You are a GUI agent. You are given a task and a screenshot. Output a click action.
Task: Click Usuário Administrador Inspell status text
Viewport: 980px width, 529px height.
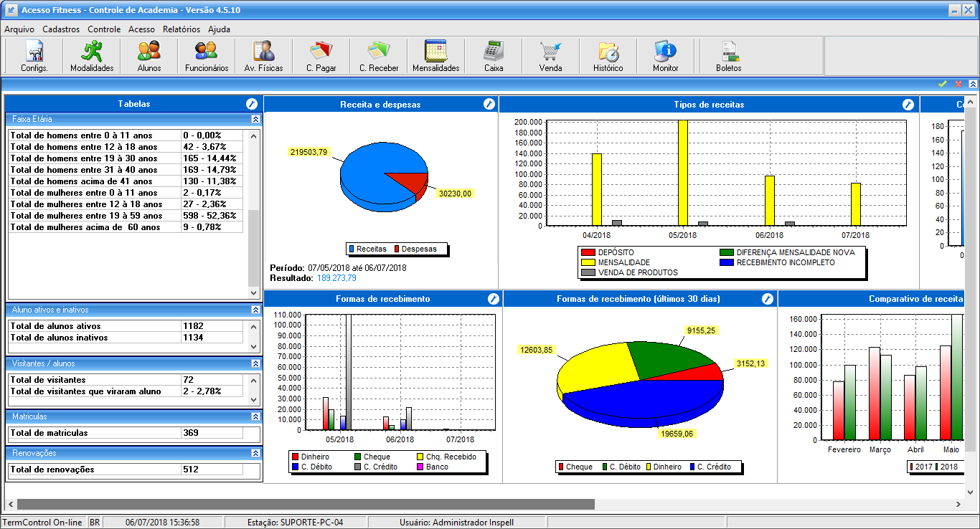(456, 523)
